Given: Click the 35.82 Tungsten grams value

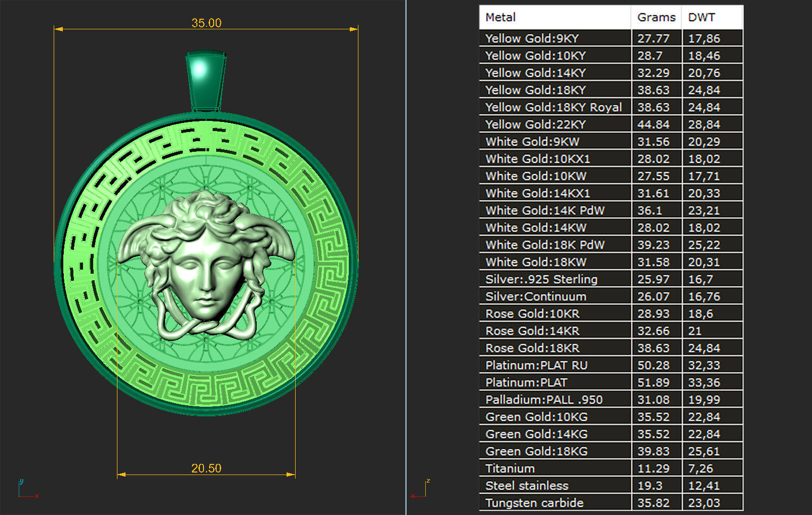Looking at the screenshot, I should (x=654, y=503).
